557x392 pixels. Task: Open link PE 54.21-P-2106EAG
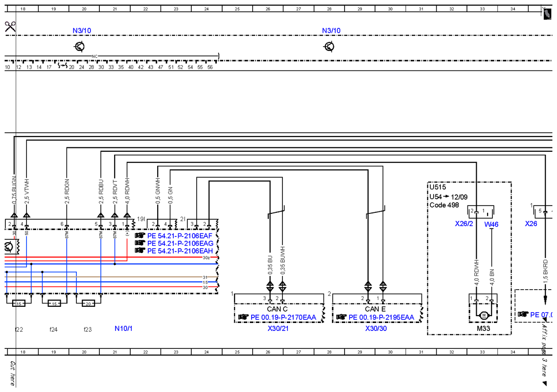coord(180,243)
